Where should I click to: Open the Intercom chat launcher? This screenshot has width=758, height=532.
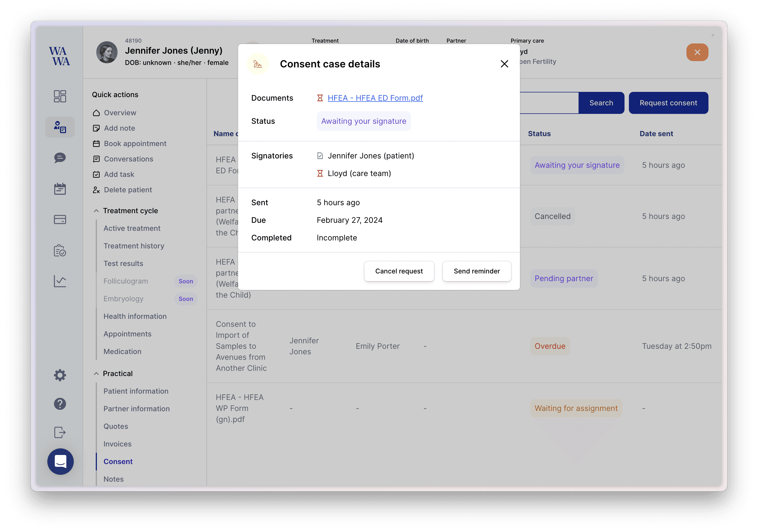pyautogui.click(x=61, y=461)
